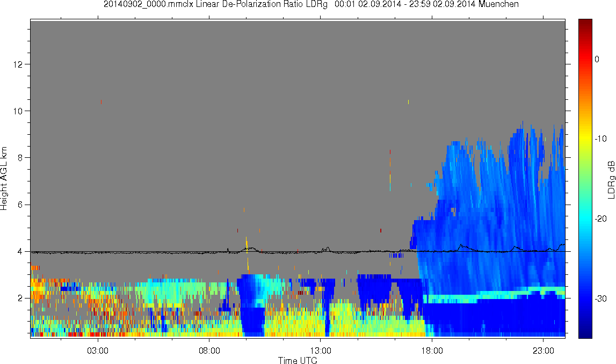Click the '4' height tick label

tap(20, 252)
